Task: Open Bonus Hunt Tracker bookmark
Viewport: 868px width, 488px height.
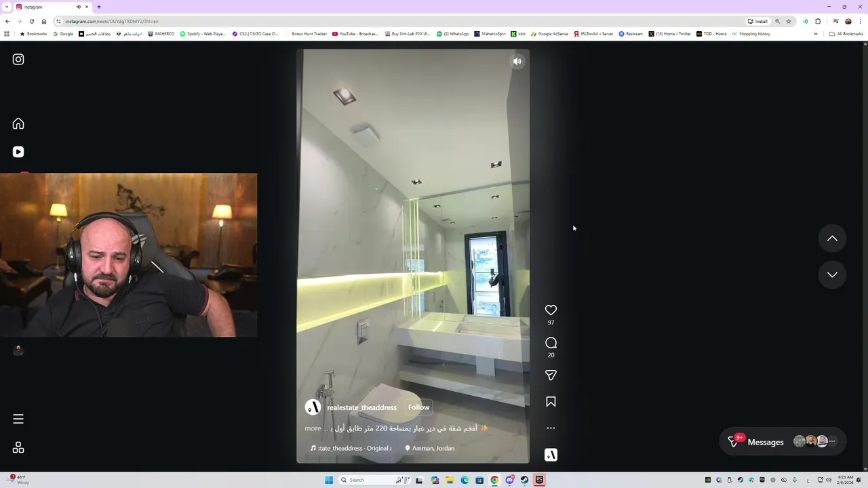Action: click(306, 34)
